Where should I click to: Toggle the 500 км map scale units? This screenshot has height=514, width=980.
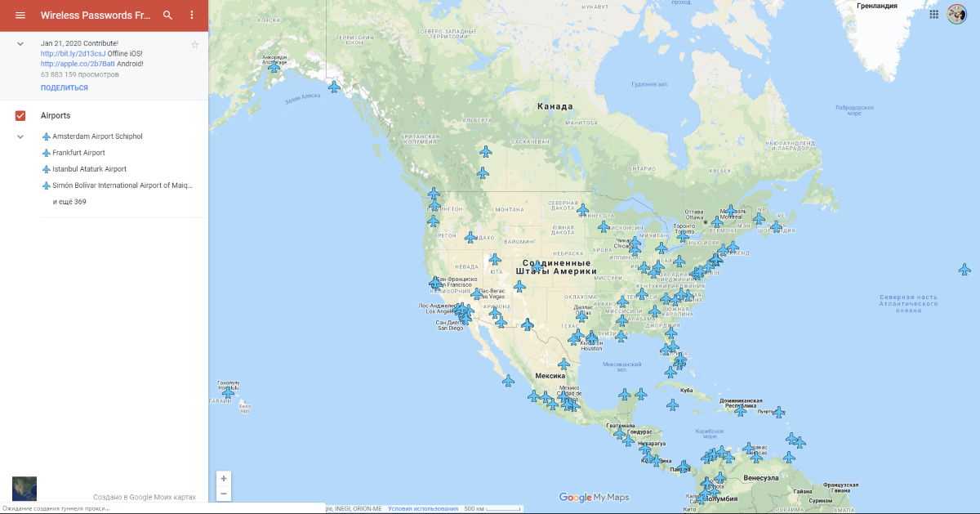point(492,508)
